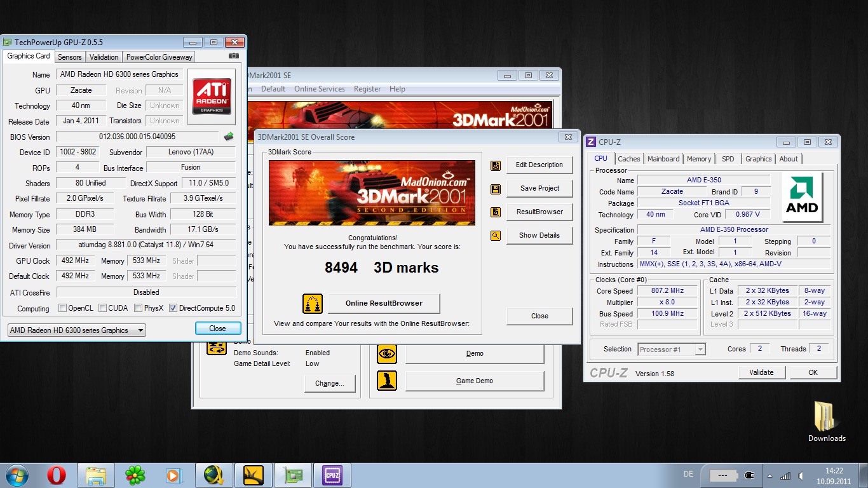Click the power plug tray icon
This screenshot has width=868, height=488.
(x=749, y=475)
